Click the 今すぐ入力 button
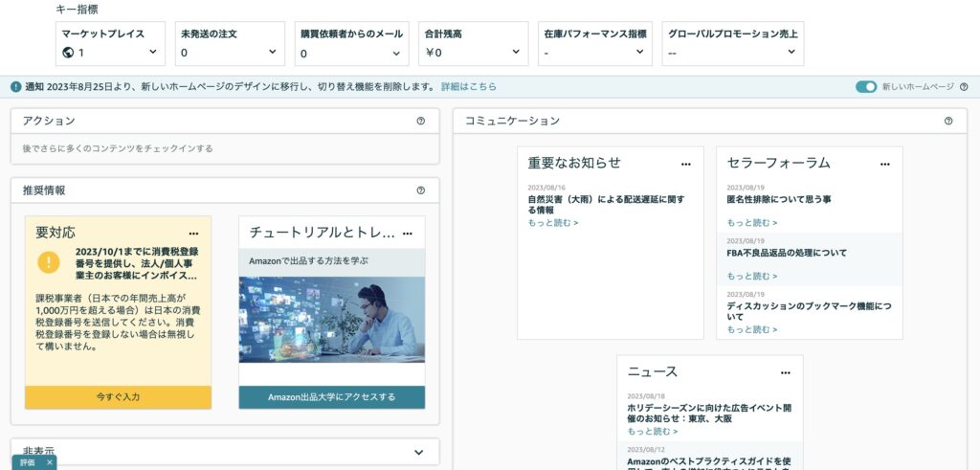This screenshot has width=980, height=470. (x=118, y=397)
